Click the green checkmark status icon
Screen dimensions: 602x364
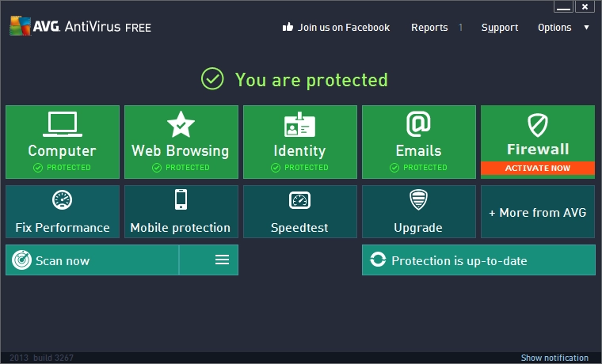[x=212, y=78]
